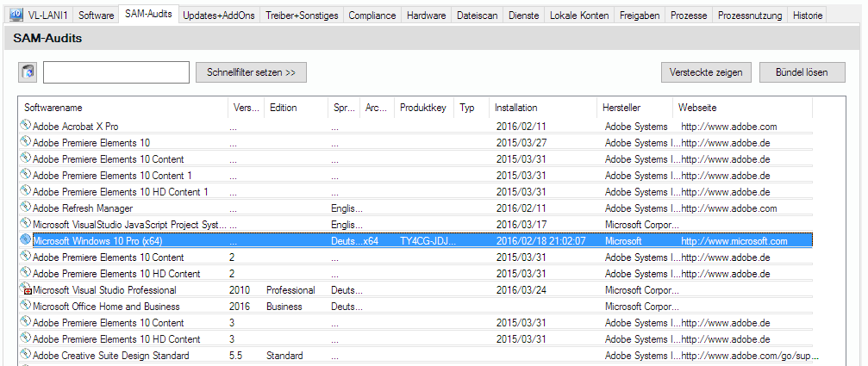Sort by the Produktkey column header
Image resolution: width=868 pixels, height=366 pixels.
423,108
